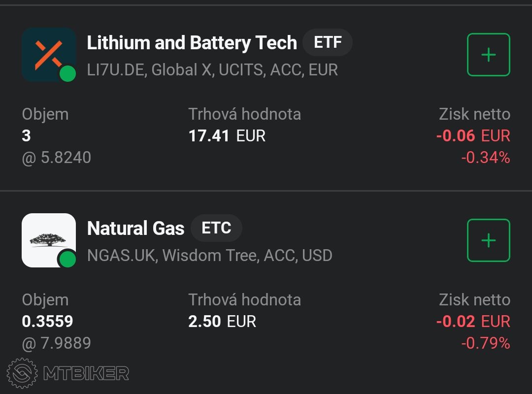Click the green status dot on Natural Gas logo
This screenshot has width=532, height=394.
(67, 260)
